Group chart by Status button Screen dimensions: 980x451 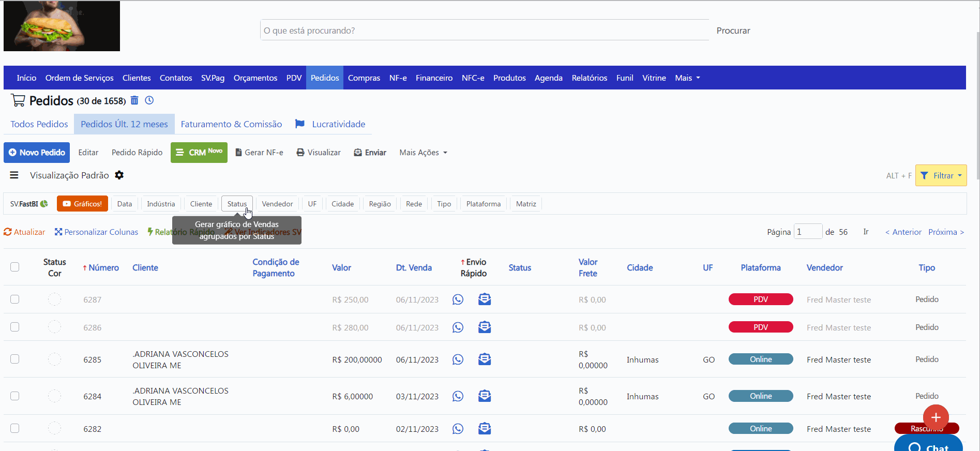pos(237,204)
